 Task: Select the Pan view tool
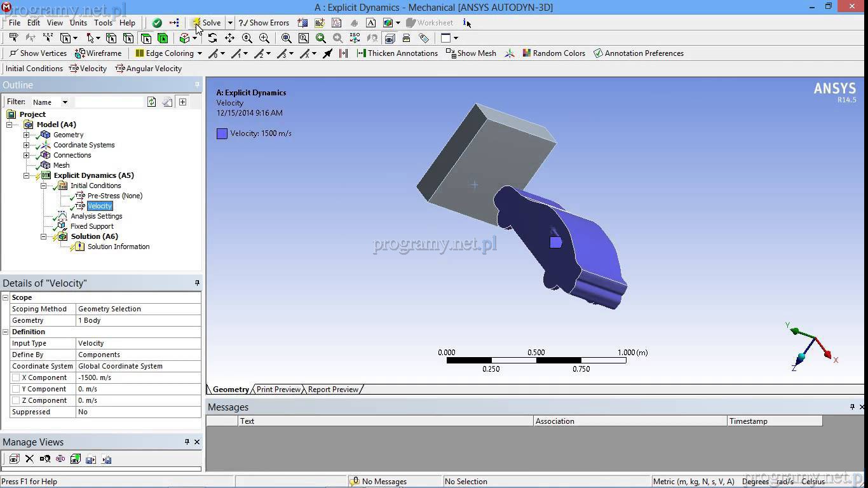tap(229, 38)
